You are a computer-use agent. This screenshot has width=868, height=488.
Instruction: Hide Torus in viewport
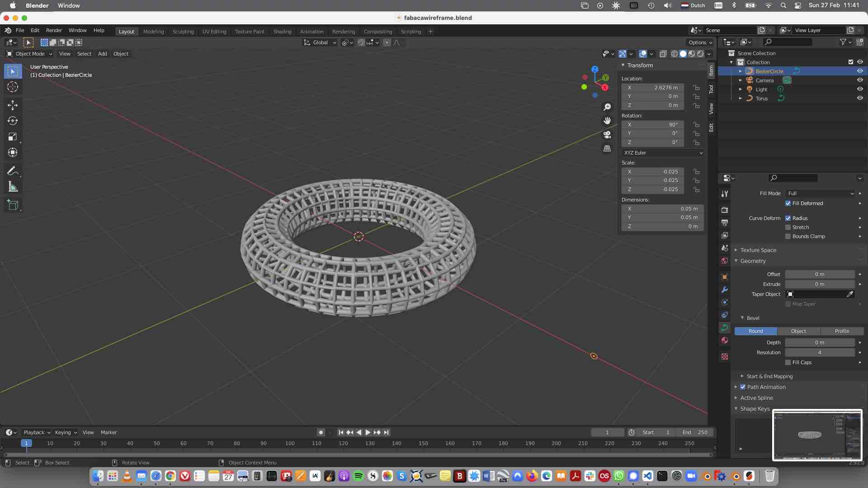coord(860,98)
